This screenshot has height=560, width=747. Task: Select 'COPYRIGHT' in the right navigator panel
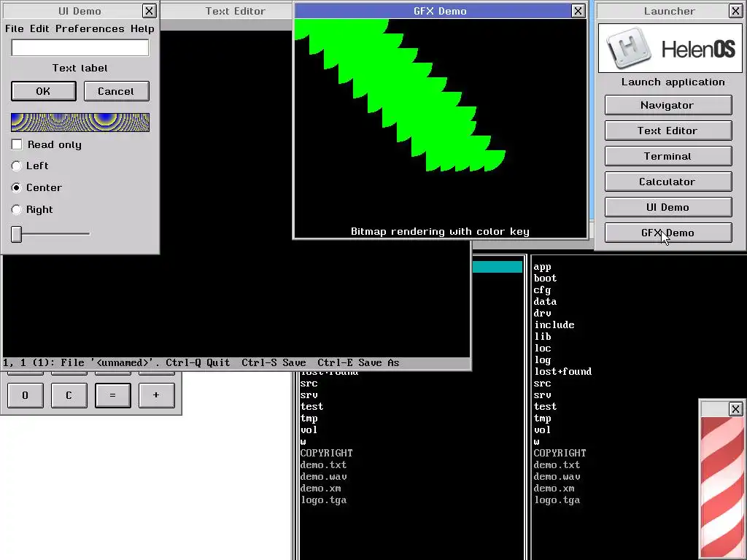click(x=560, y=453)
